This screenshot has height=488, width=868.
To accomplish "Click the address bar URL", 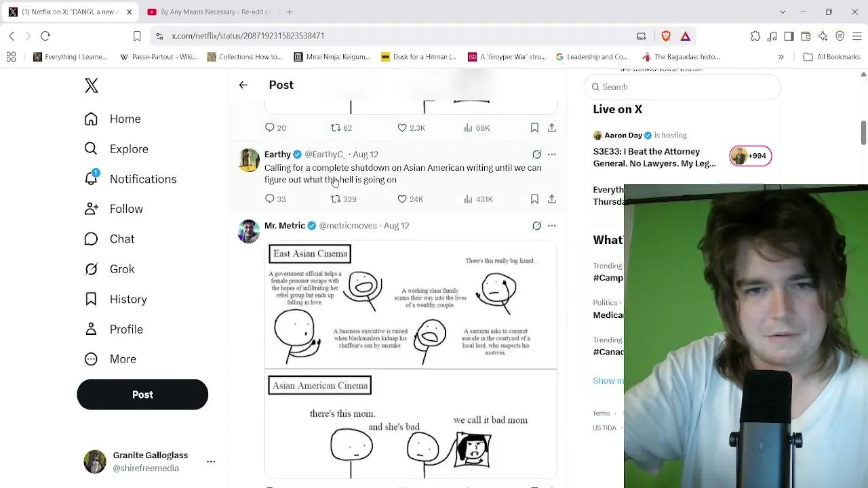I will [248, 36].
